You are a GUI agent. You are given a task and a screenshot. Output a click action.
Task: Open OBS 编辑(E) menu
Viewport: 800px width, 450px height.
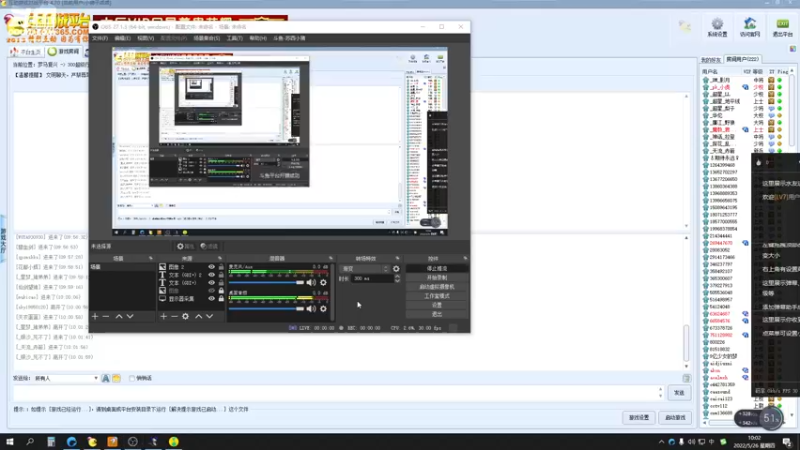click(x=122, y=38)
